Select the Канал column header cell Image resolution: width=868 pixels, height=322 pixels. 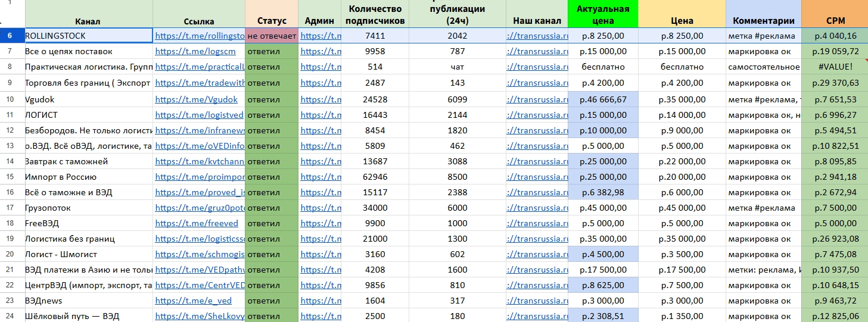pyautogui.click(x=88, y=14)
